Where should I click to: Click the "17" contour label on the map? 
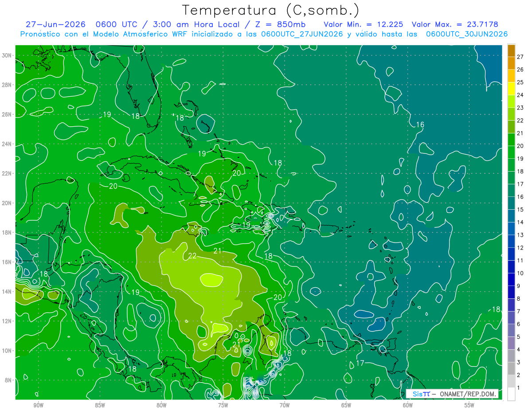[360, 364]
